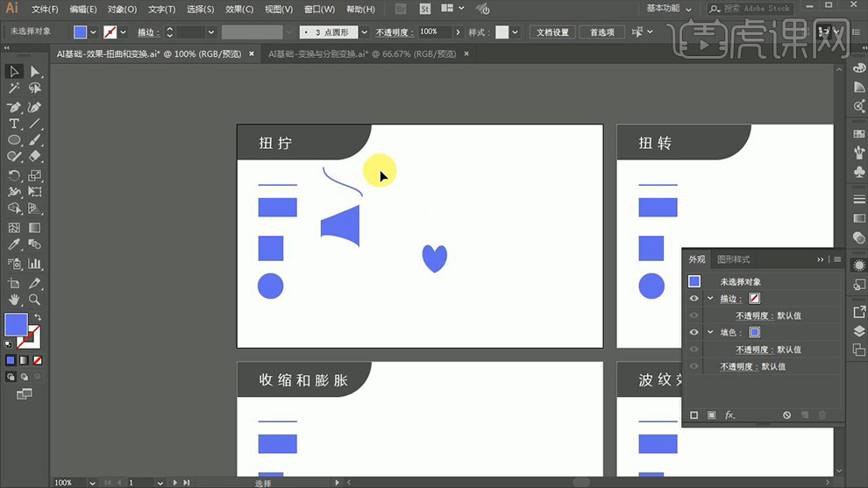The width and height of the screenshot is (868, 488).
Task: Switch to the 变换与分别变换.ai document tab
Action: 361,53
